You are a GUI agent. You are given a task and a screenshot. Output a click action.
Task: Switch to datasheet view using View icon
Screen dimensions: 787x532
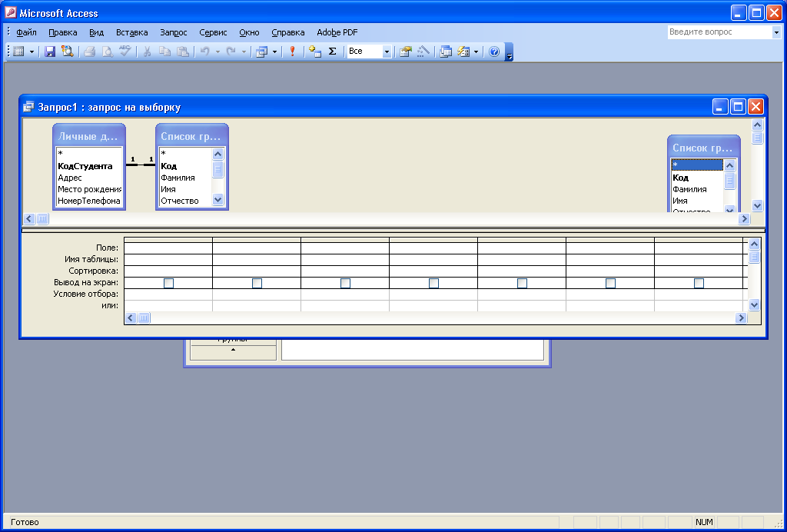point(19,52)
